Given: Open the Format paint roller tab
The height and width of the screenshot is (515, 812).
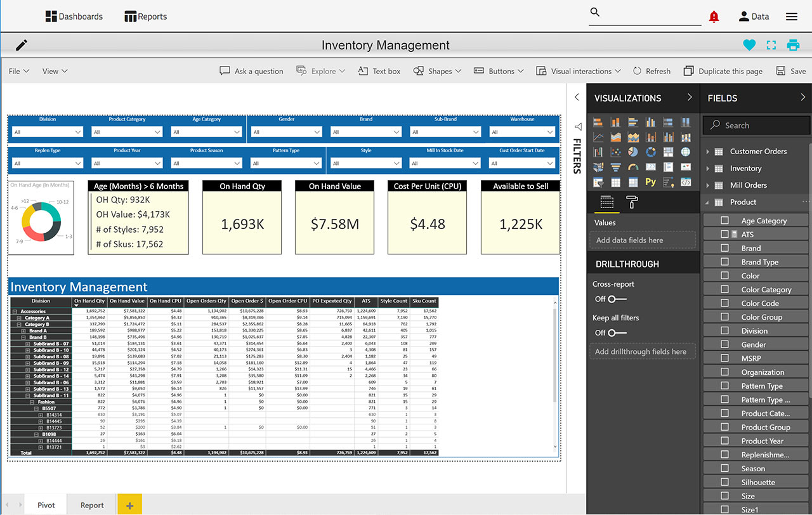Looking at the screenshot, I should click(632, 202).
